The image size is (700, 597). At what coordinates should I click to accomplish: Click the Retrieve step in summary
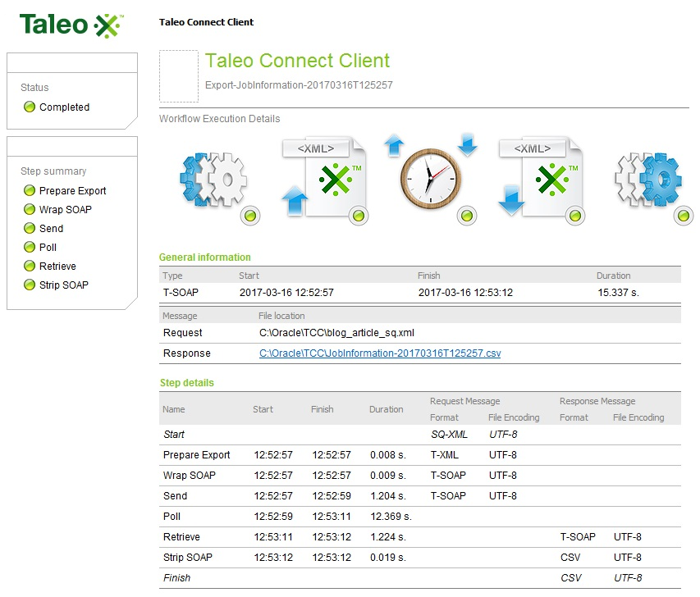click(x=57, y=266)
